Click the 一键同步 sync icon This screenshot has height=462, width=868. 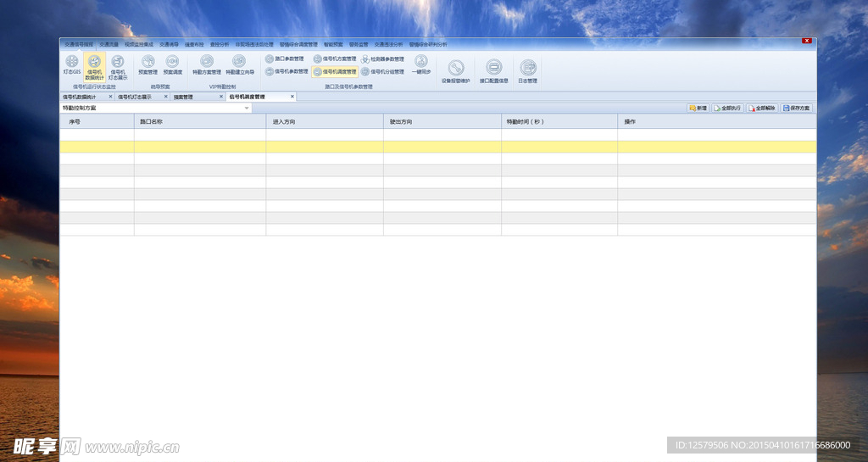tap(421, 63)
